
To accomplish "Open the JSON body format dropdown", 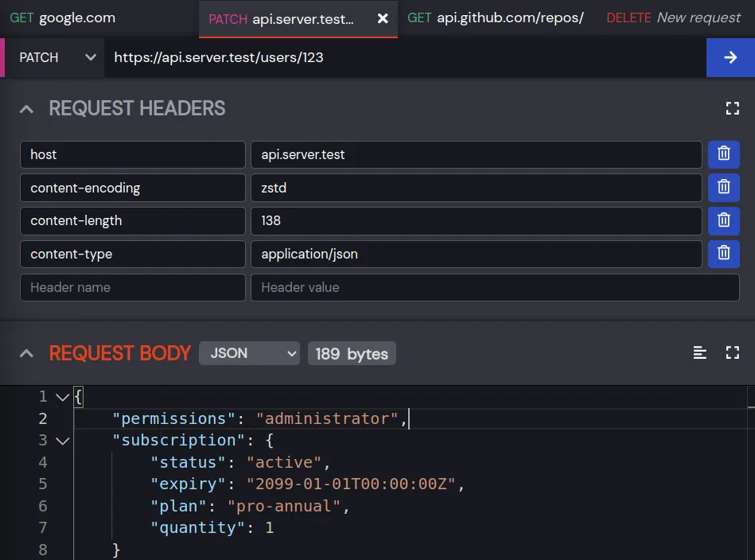I will point(248,353).
